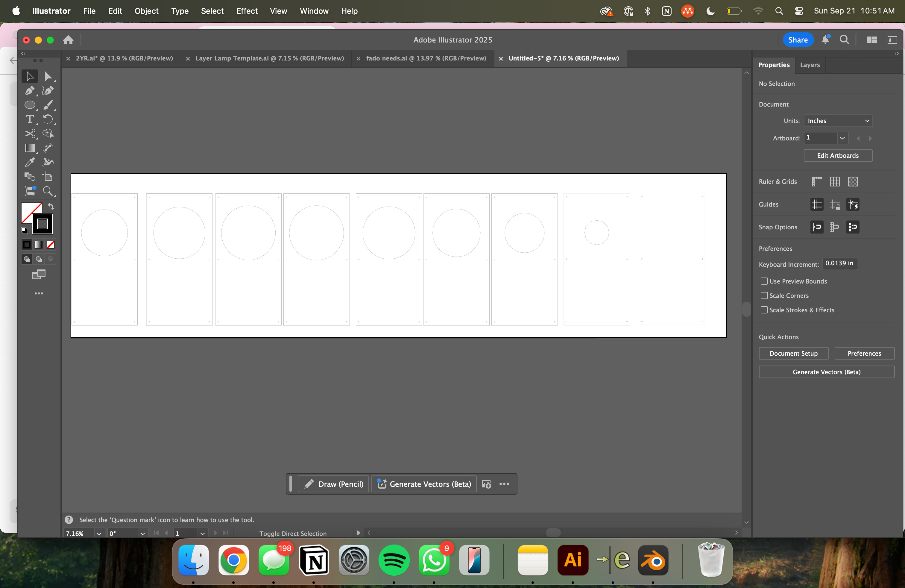The image size is (905, 588).
Task: Enable Scale Strokes & Effects
Action: point(764,310)
